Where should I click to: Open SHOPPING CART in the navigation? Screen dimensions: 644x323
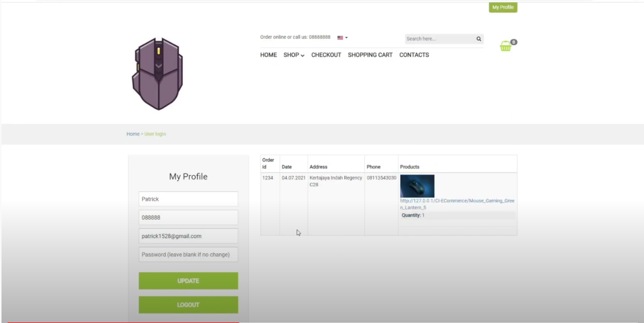click(x=370, y=55)
